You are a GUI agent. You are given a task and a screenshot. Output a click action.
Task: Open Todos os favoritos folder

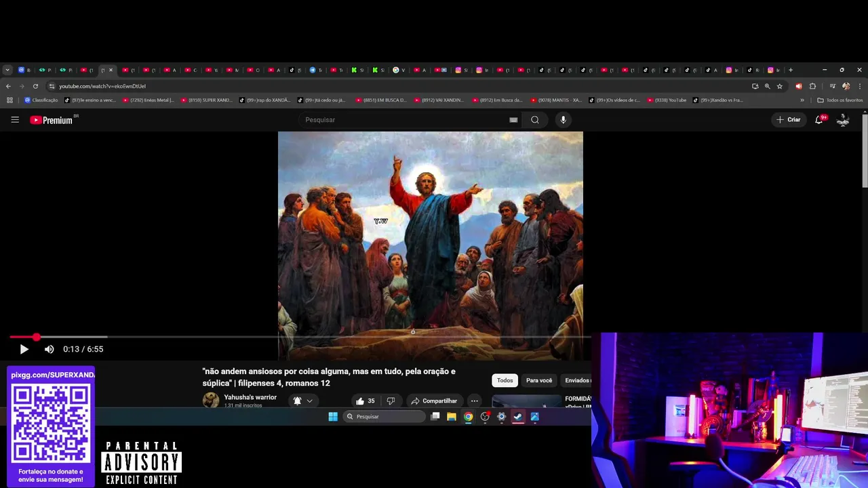tap(840, 100)
